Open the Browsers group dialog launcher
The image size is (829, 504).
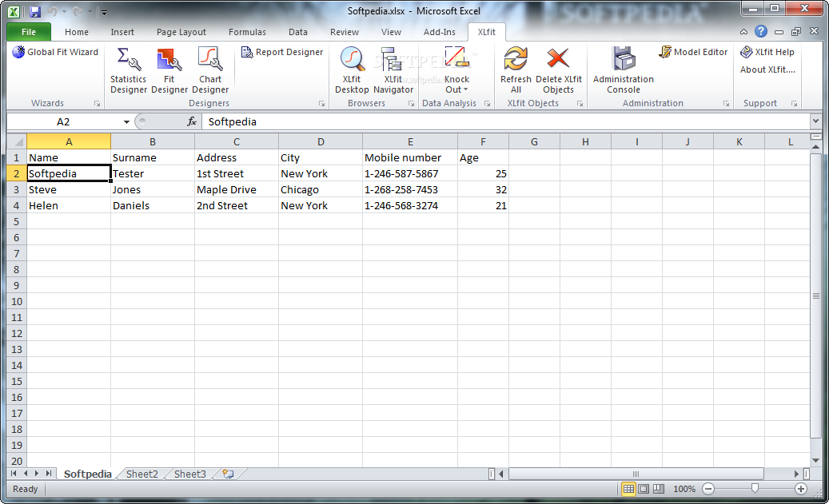pos(412,104)
